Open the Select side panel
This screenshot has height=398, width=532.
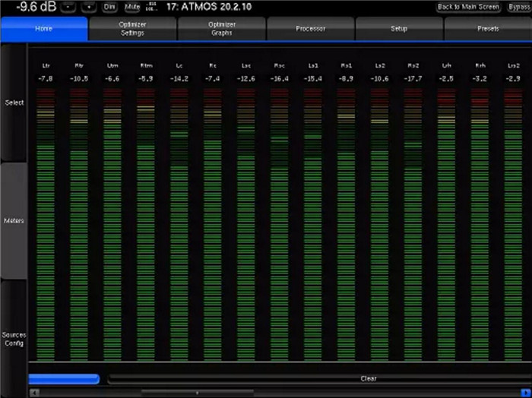14,103
